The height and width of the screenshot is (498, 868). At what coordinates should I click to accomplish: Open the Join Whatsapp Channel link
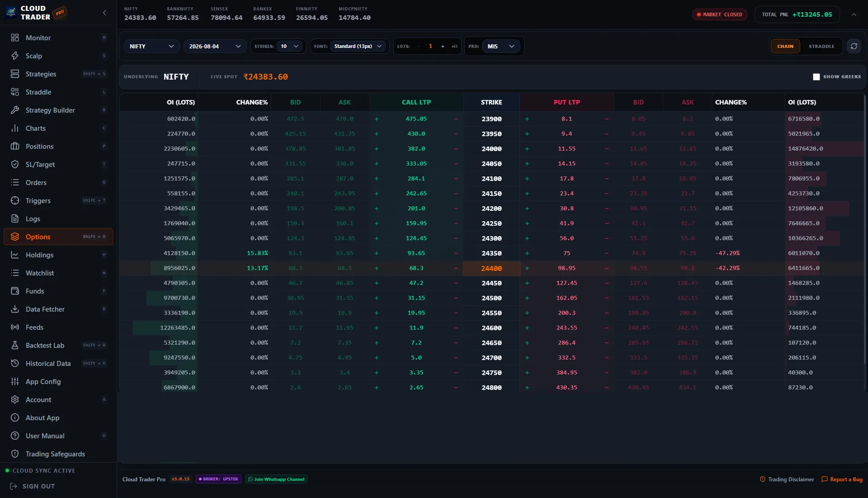coord(276,479)
